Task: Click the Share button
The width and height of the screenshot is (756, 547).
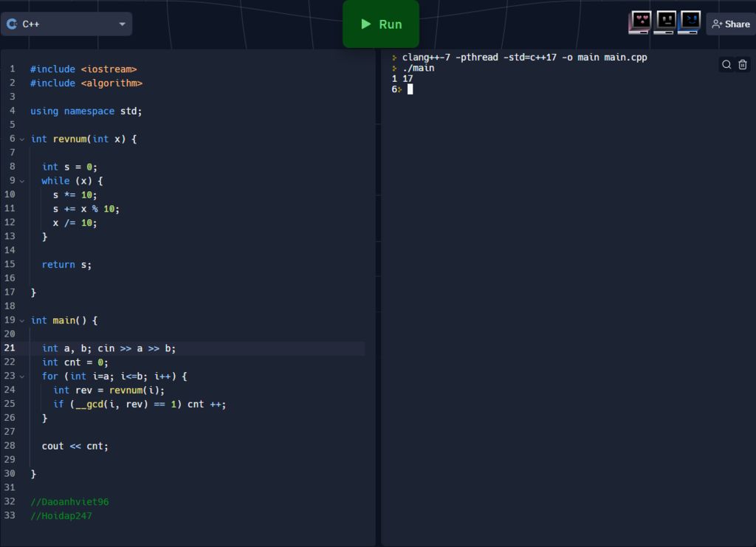Action: point(730,24)
